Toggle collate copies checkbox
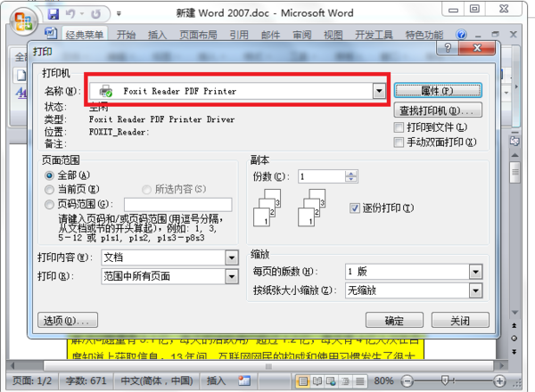This screenshot has width=535, height=392. pos(355,208)
